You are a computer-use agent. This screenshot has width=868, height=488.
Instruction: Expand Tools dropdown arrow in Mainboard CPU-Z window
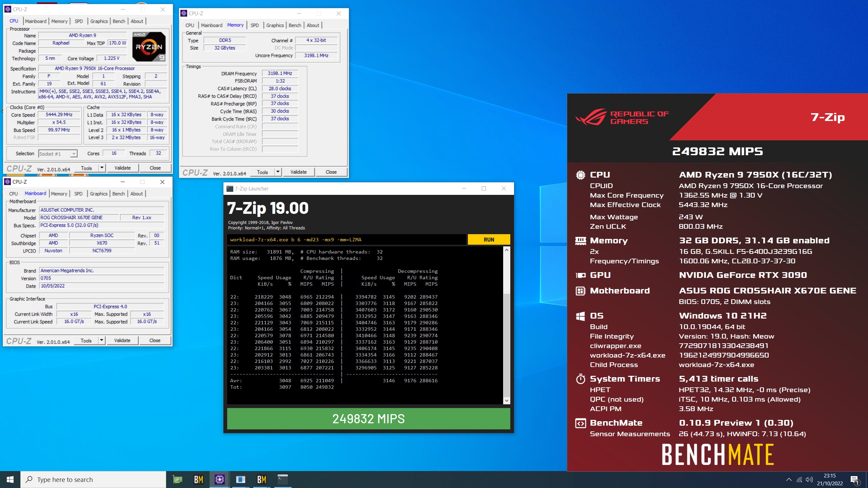point(102,341)
